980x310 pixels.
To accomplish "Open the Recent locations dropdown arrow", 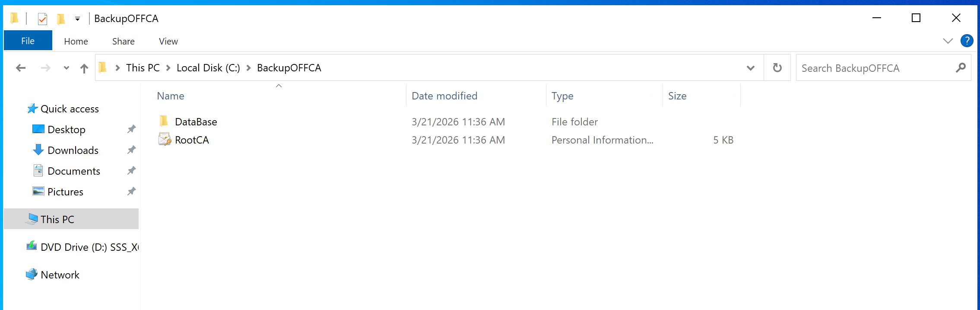I will tap(66, 68).
